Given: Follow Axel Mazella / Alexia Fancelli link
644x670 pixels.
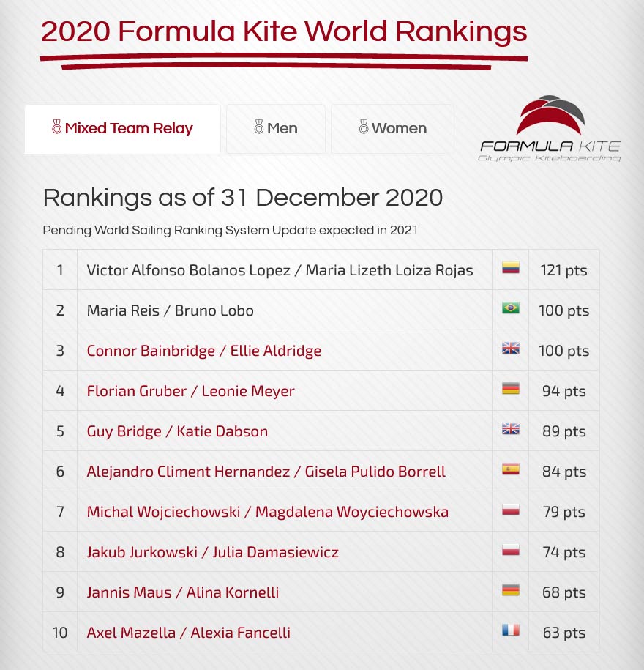Looking at the screenshot, I should (x=188, y=633).
